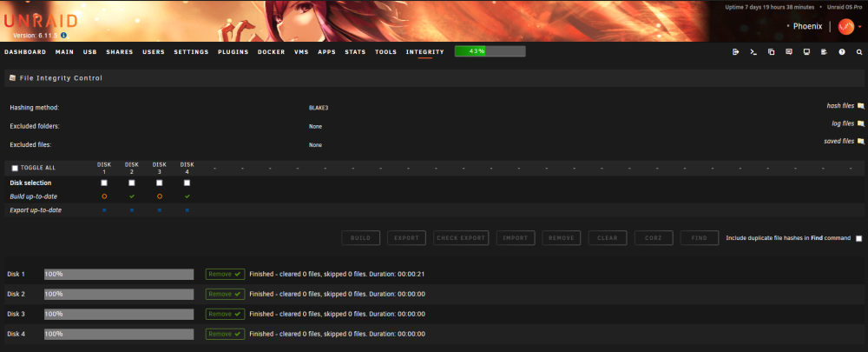Open the Apps page

[326, 51]
